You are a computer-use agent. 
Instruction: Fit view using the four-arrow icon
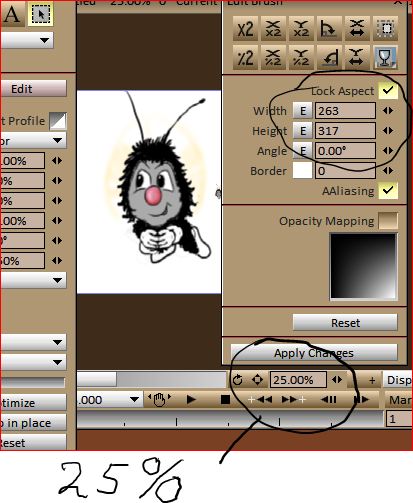click(257, 380)
